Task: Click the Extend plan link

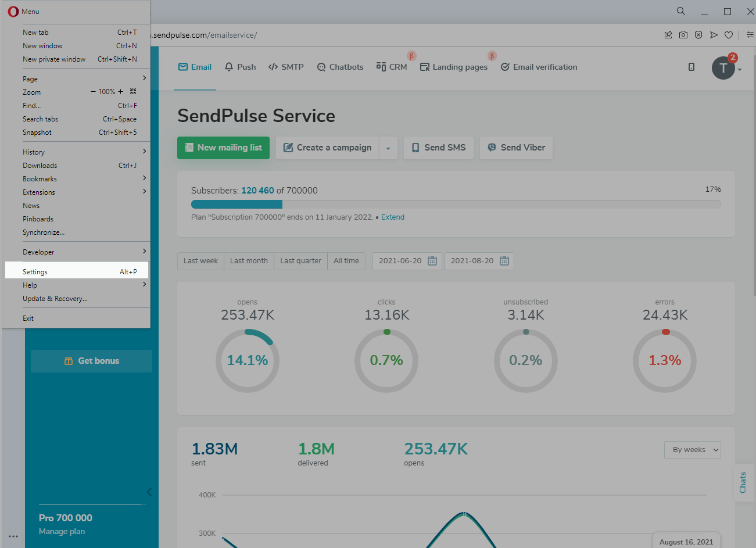Action: coord(393,217)
